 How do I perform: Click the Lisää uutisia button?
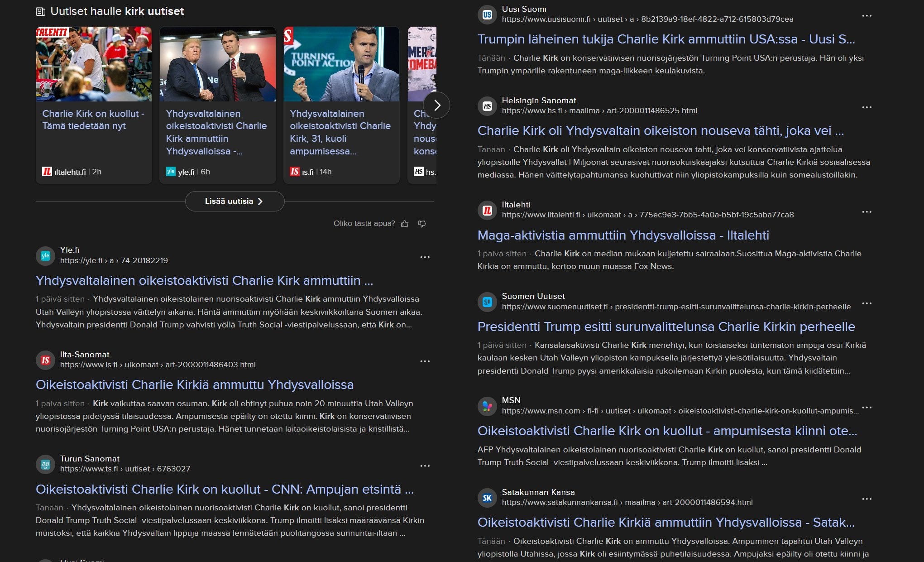coord(235,201)
